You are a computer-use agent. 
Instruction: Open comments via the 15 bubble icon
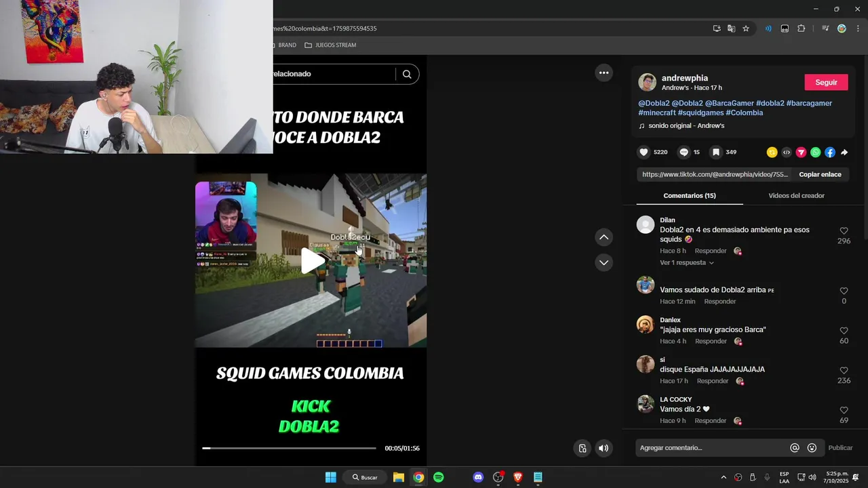pyautogui.click(x=684, y=152)
